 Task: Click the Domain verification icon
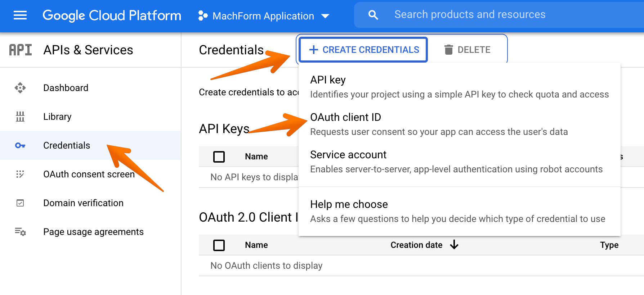click(x=20, y=203)
